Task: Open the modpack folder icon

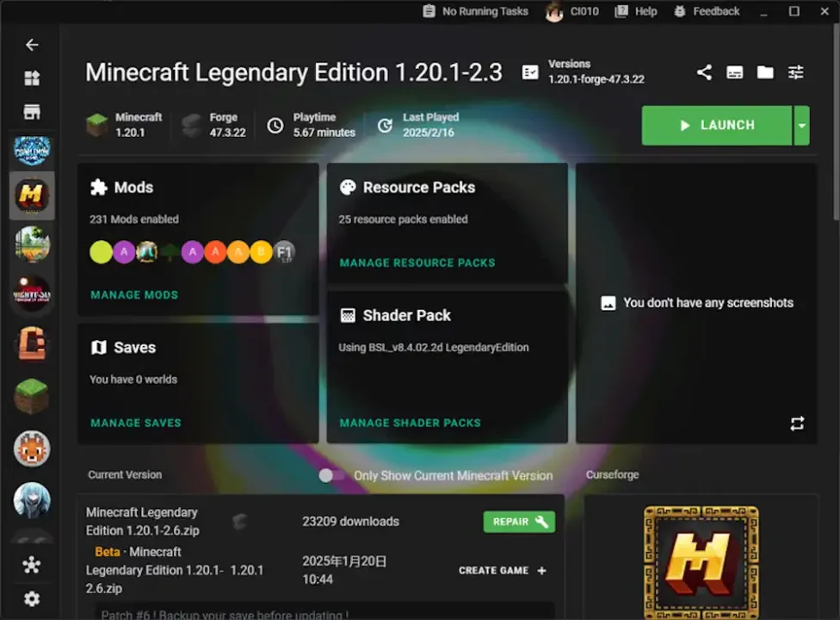Action: pyautogui.click(x=765, y=72)
